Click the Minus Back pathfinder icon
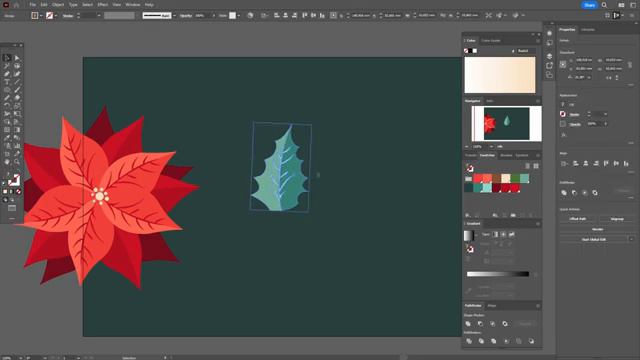 tap(531, 341)
